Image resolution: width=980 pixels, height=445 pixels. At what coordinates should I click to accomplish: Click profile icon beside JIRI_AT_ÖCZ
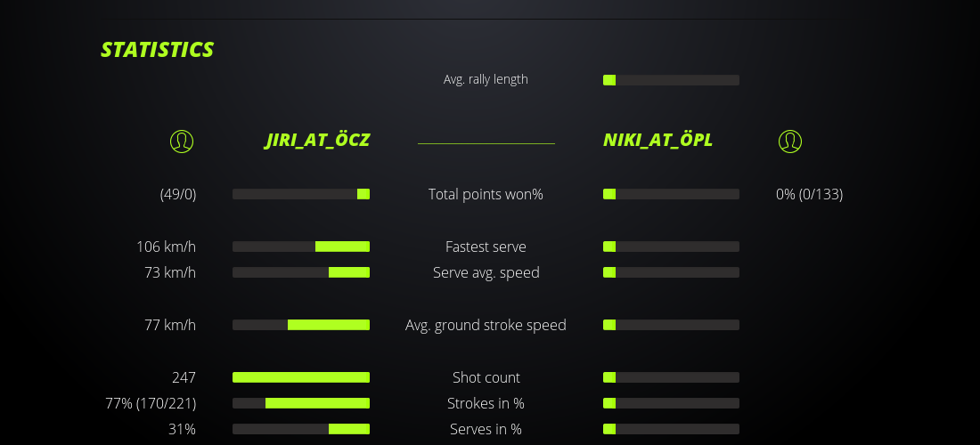click(x=182, y=141)
